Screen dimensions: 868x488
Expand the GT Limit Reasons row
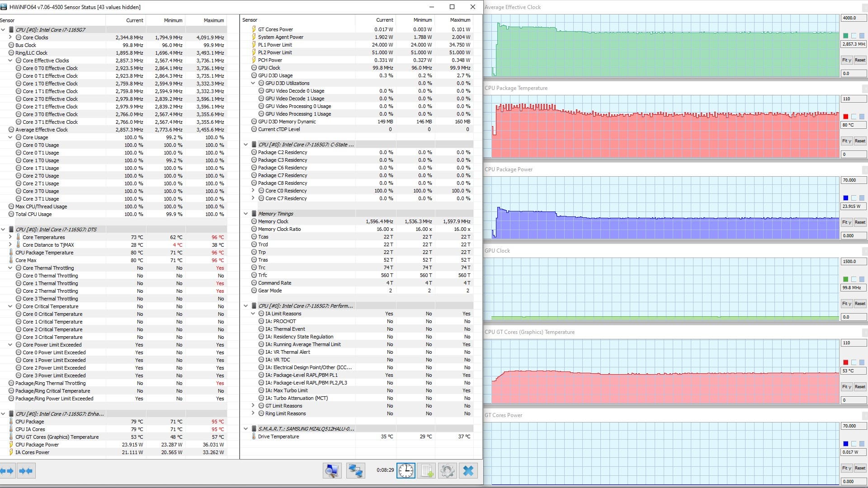pyautogui.click(x=253, y=406)
